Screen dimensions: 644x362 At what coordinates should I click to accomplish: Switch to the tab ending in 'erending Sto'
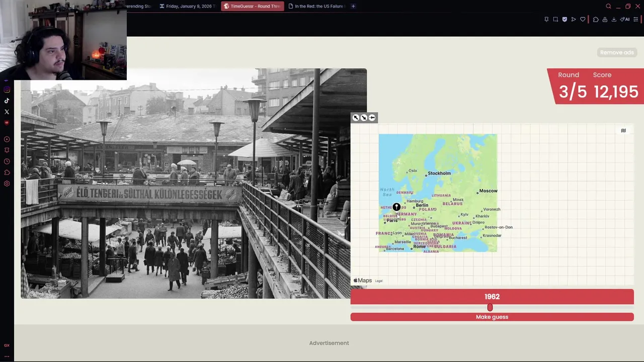[139, 6]
